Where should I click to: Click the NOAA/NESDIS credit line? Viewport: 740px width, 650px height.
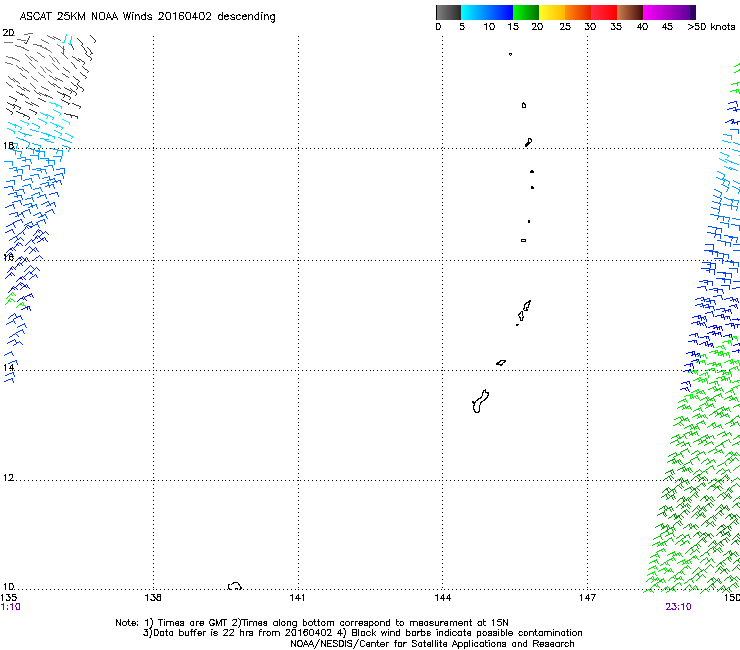[x=432, y=644]
